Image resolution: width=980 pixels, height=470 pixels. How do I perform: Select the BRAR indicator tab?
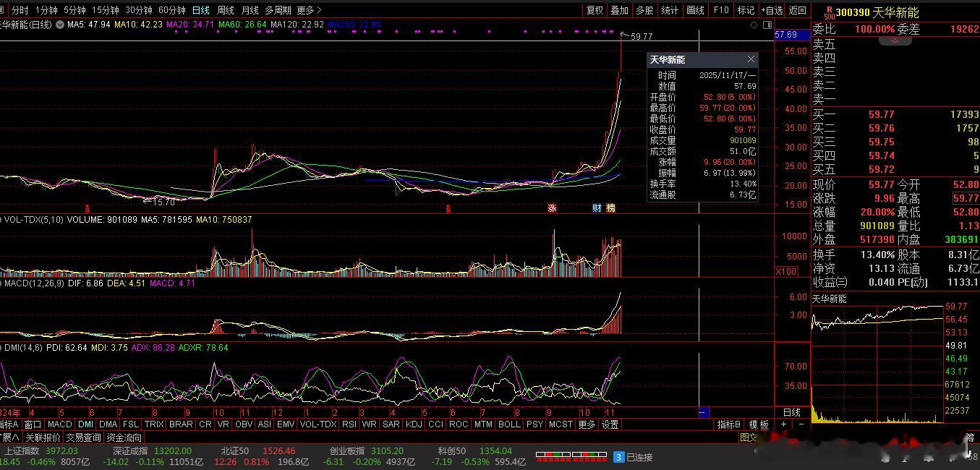pos(181,424)
